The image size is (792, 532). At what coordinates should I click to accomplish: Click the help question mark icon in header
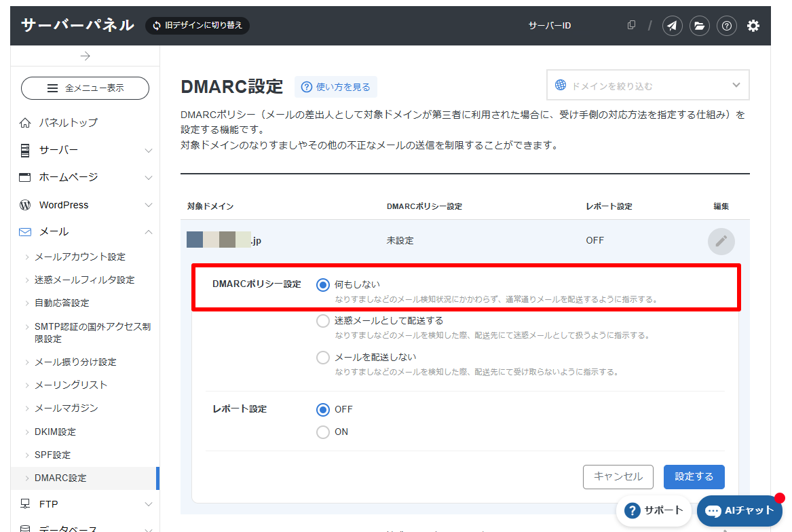coord(726,26)
